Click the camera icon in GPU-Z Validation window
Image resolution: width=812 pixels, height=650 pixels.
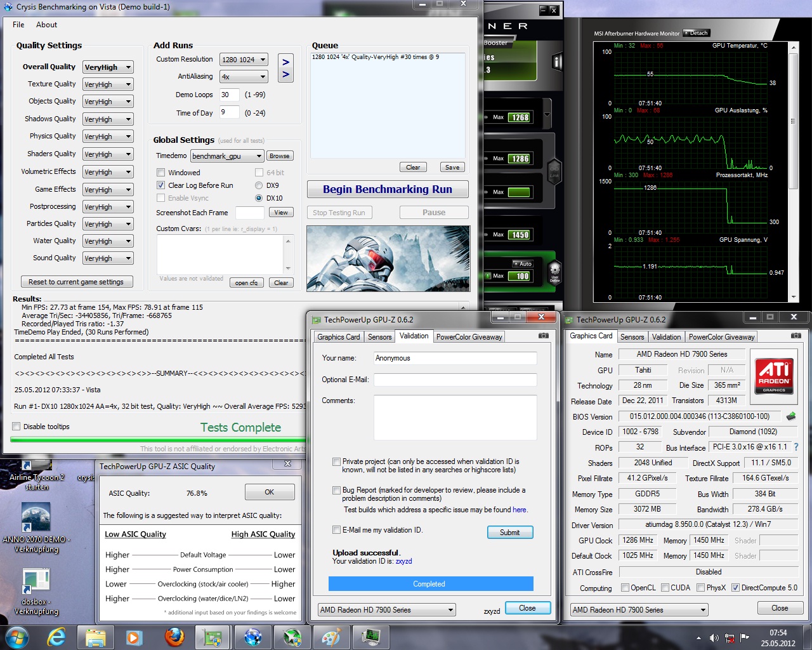pos(543,336)
